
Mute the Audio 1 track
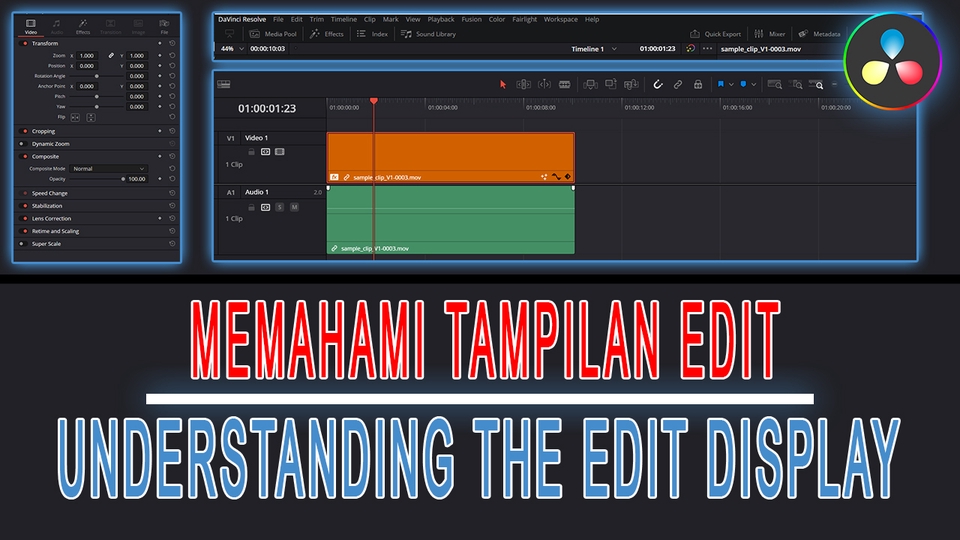[x=294, y=207]
